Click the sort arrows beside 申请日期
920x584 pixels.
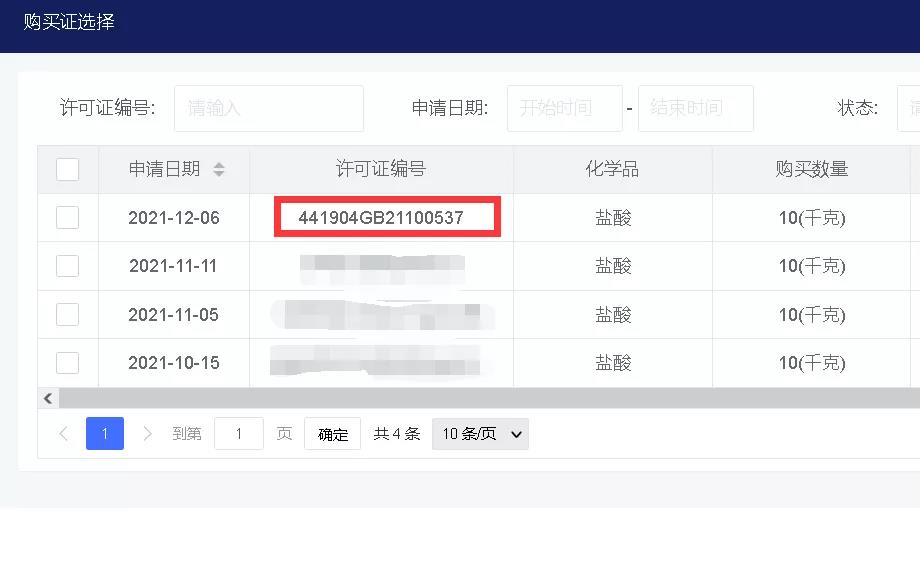(219, 170)
